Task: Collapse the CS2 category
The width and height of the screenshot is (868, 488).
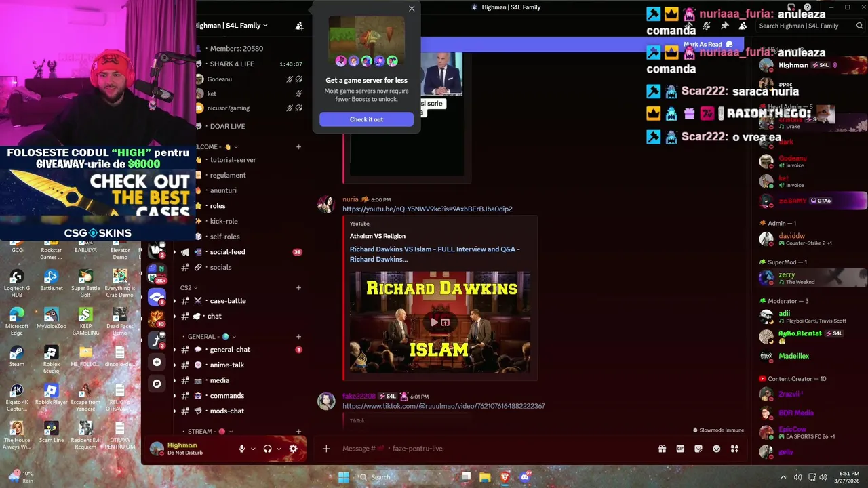Action: [189, 288]
